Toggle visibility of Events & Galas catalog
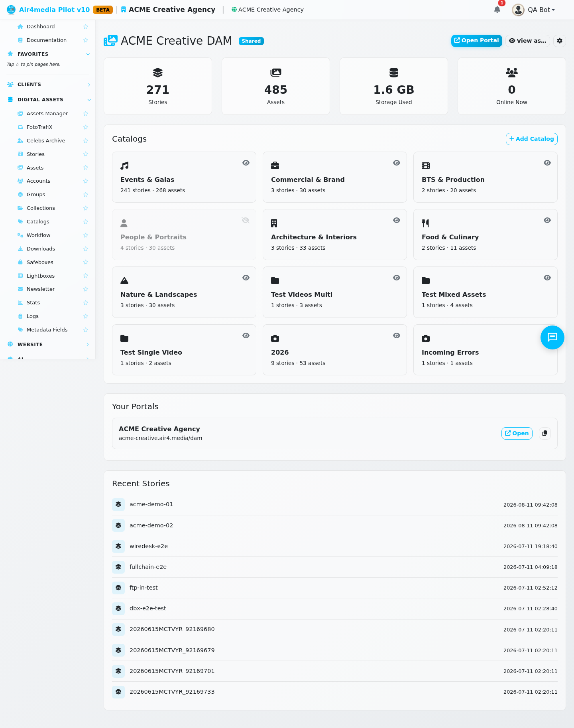Screen dimensions: 574x728 click(x=246, y=163)
